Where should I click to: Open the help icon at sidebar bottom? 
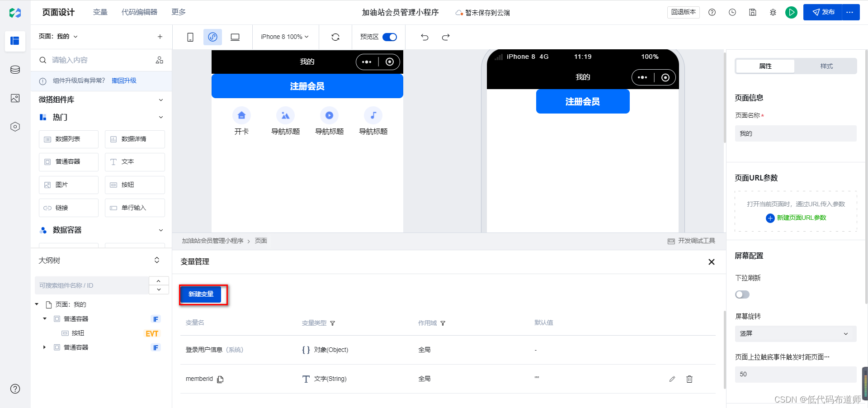tap(15, 389)
